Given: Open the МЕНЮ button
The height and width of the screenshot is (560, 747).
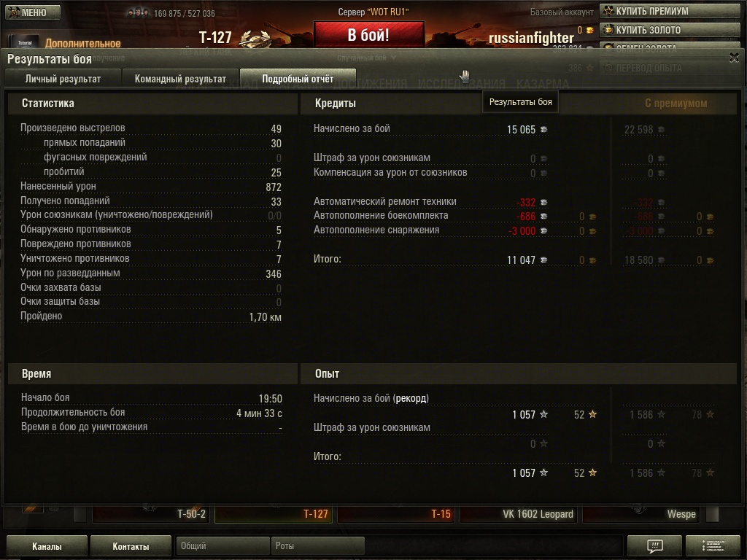Looking at the screenshot, I should [x=33, y=12].
